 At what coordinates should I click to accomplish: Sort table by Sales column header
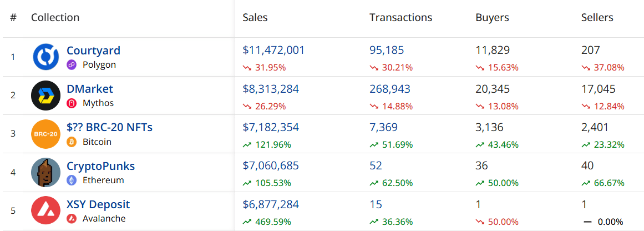[255, 17]
